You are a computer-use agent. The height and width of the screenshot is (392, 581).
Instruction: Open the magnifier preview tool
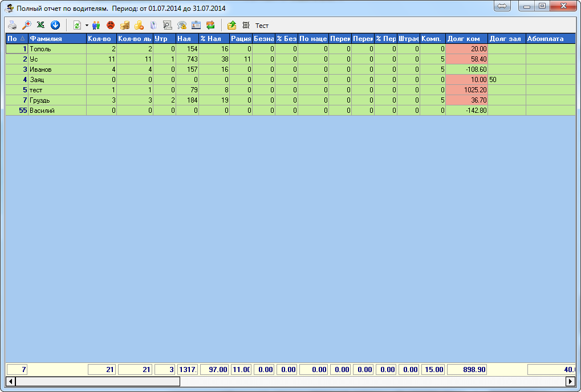coord(27,25)
